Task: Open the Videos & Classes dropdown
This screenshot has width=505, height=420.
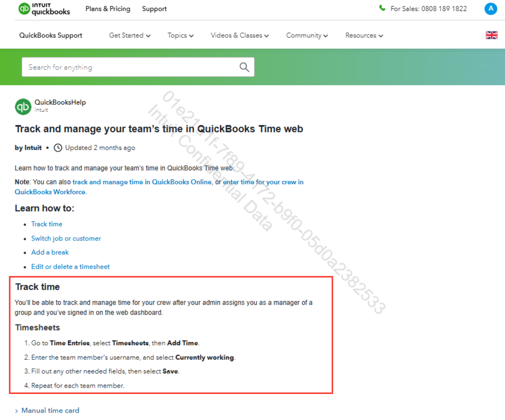Action: [240, 35]
